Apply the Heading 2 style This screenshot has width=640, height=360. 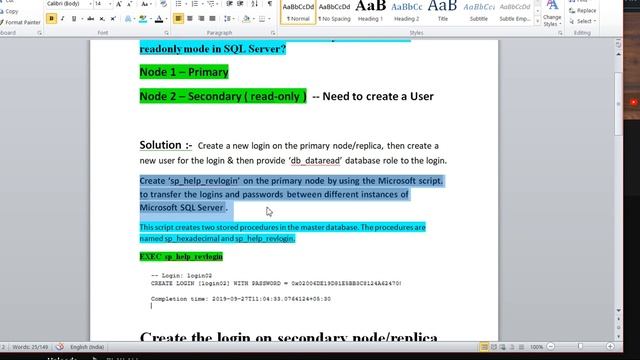coord(407,12)
